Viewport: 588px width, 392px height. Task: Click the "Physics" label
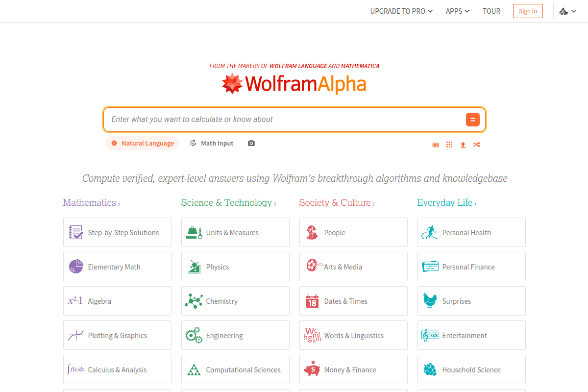218,267
